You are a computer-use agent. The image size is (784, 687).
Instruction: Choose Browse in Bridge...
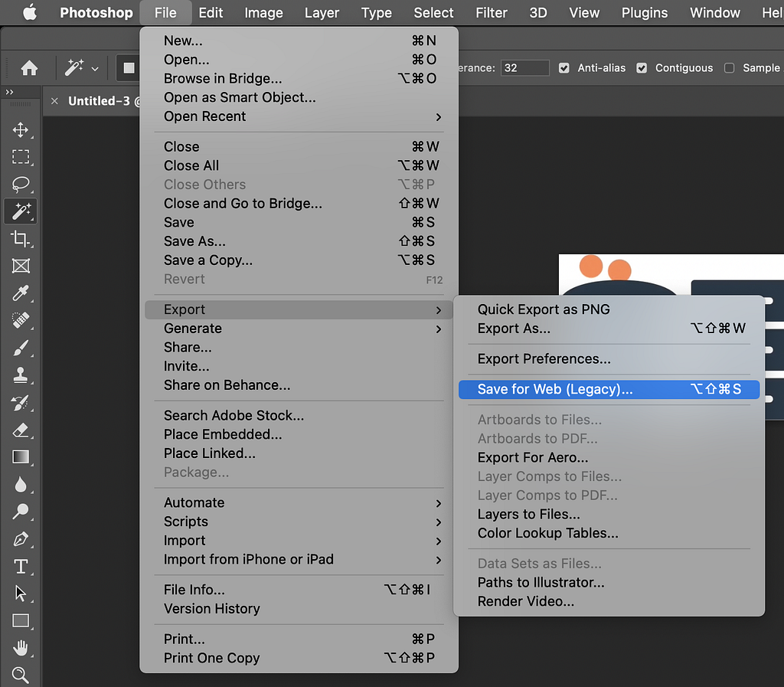coord(299,79)
